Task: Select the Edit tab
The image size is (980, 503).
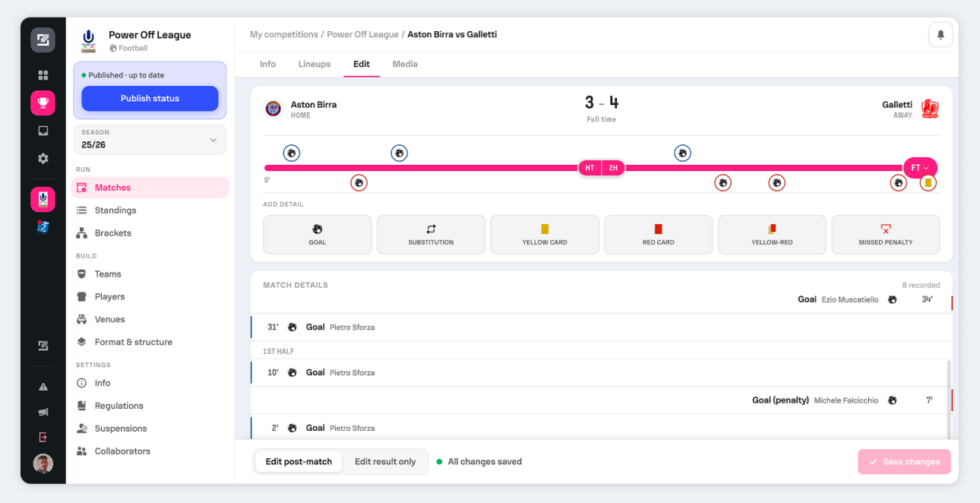Action: tap(362, 64)
